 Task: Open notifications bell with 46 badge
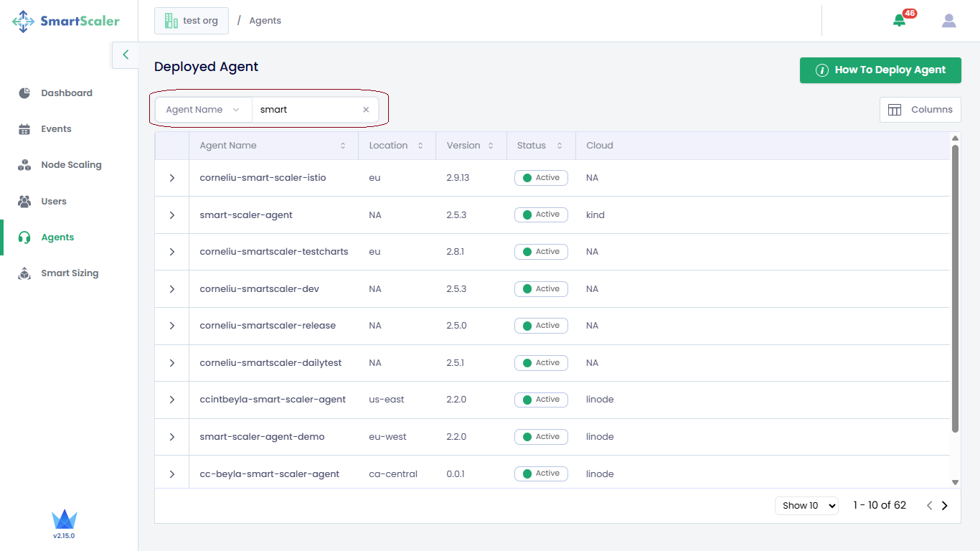[899, 21]
